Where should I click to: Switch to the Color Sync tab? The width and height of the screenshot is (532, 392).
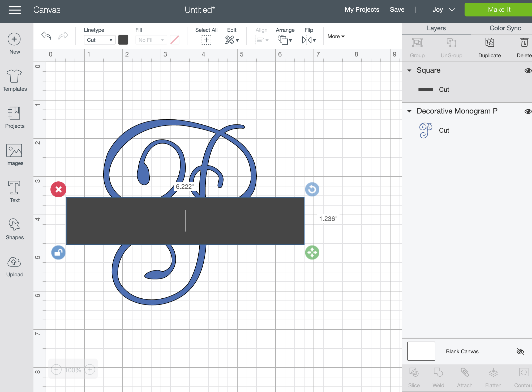[505, 28]
